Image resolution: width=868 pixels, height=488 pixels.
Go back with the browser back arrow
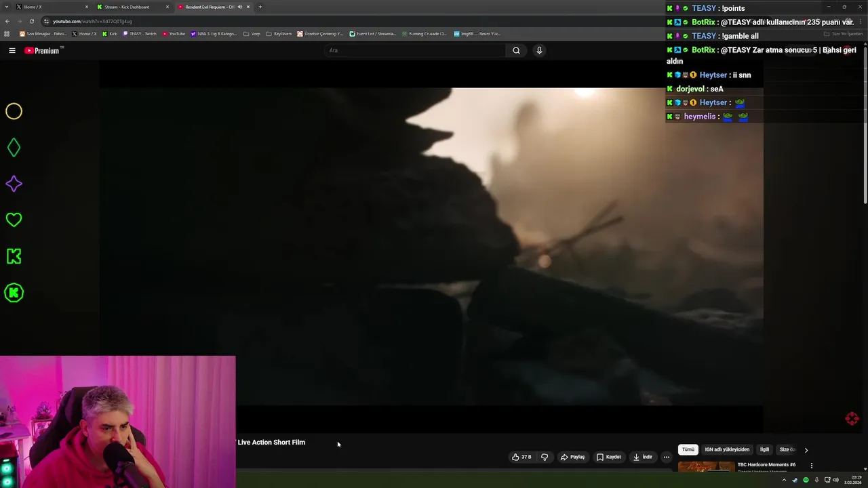7,21
